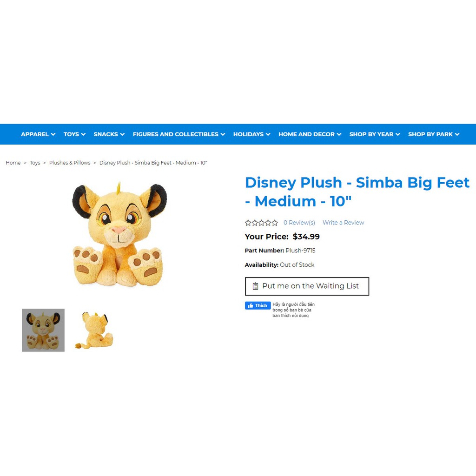This screenshot has width=476, height=476.
Task: Click the clipboard icon on Waiting List button
Action: 255,286
